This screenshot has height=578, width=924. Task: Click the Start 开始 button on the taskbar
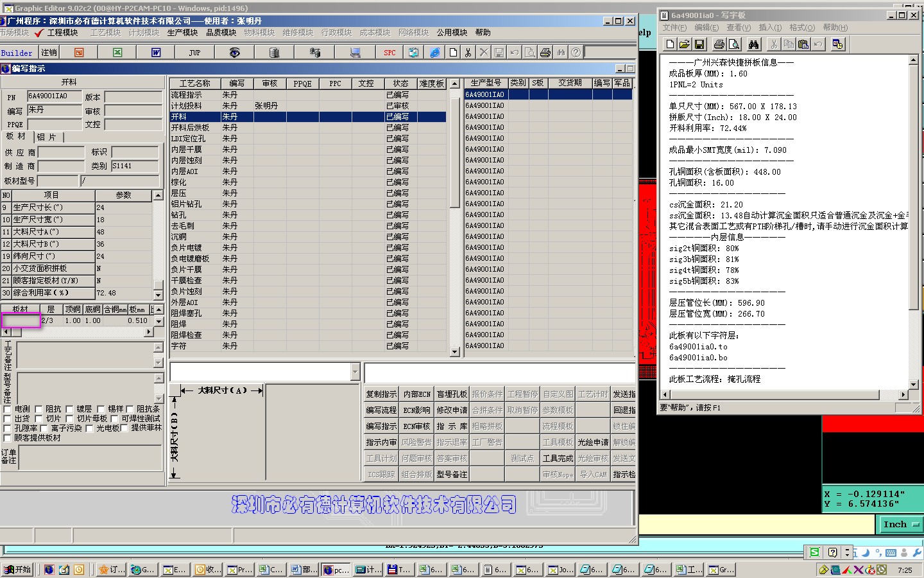point(18,569)
